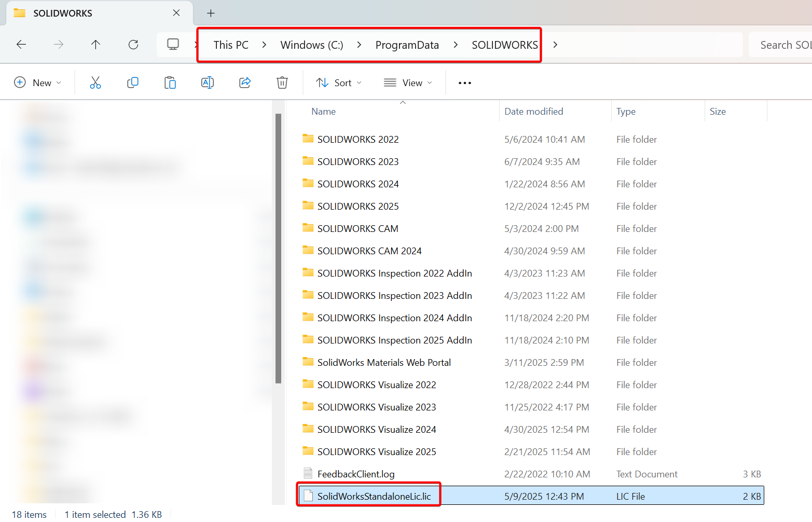Sort by Date modified column header
The image size is (812, 522).
point(534,112)
